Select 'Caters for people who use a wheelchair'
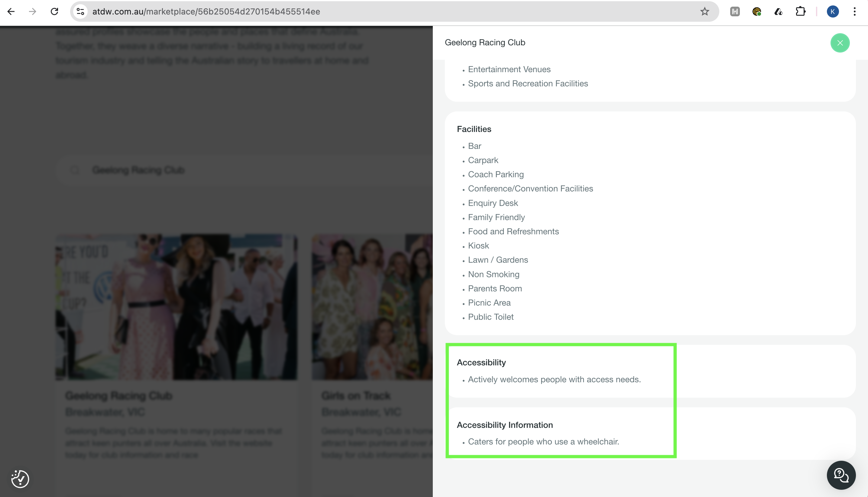Image resolution: width=868 pixels, height=497 pixels. 543,442
